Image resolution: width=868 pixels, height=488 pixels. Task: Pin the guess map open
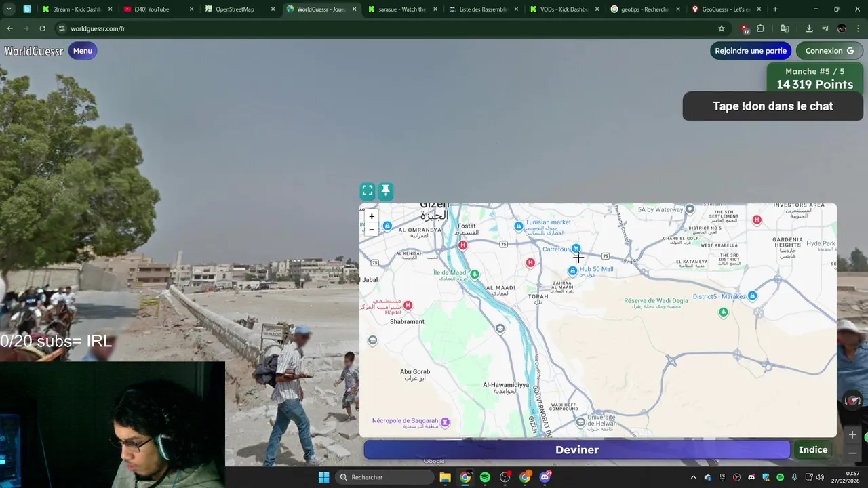pyautogui.click(x=385, y=191)
